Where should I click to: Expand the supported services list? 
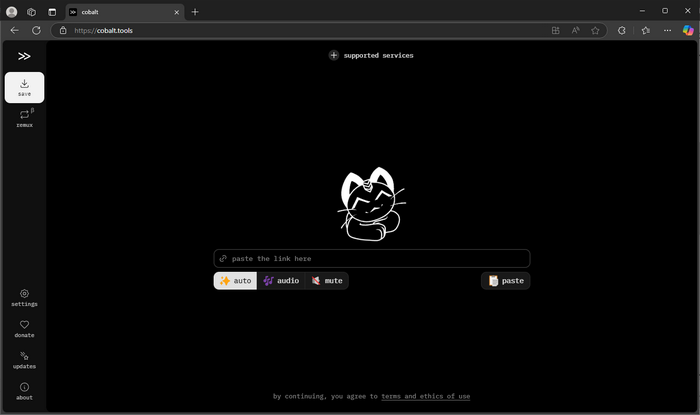(x=371, y=55)
